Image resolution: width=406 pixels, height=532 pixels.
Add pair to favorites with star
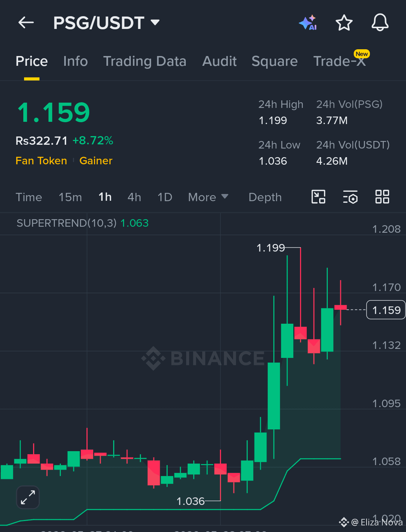point(344,23)
